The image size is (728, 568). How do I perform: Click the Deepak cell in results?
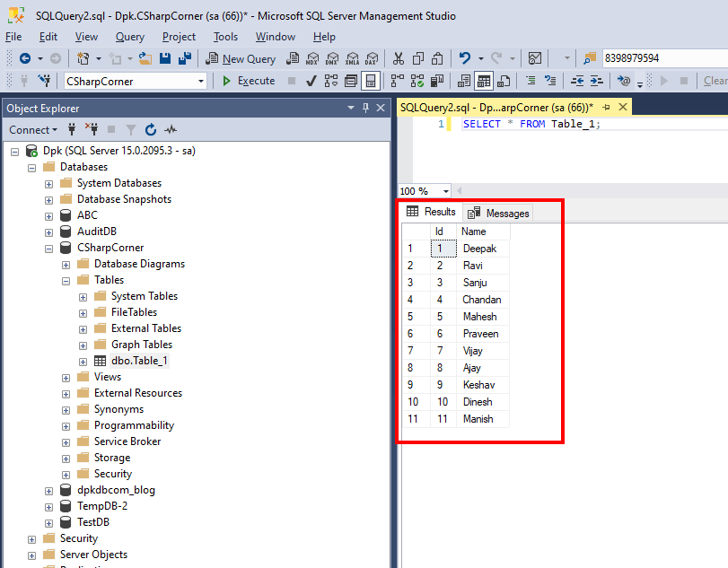pyautogui.click(x=483, y=249)
